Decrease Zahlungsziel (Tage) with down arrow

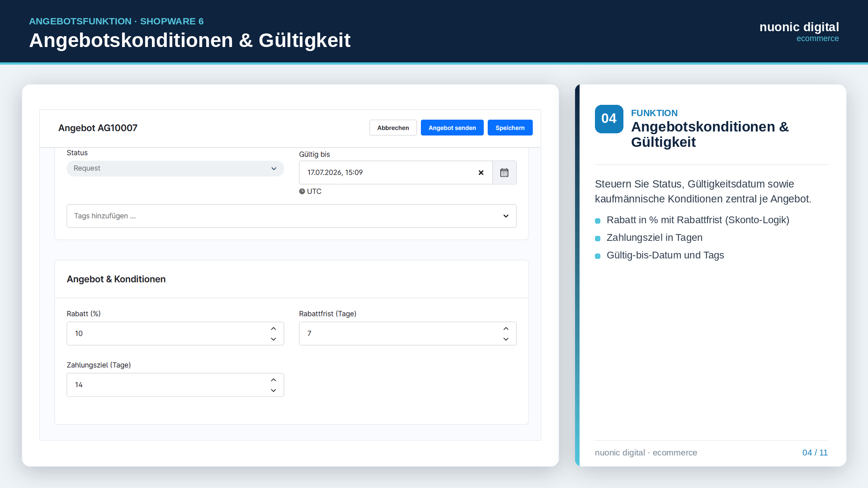[x=274, y=391]
